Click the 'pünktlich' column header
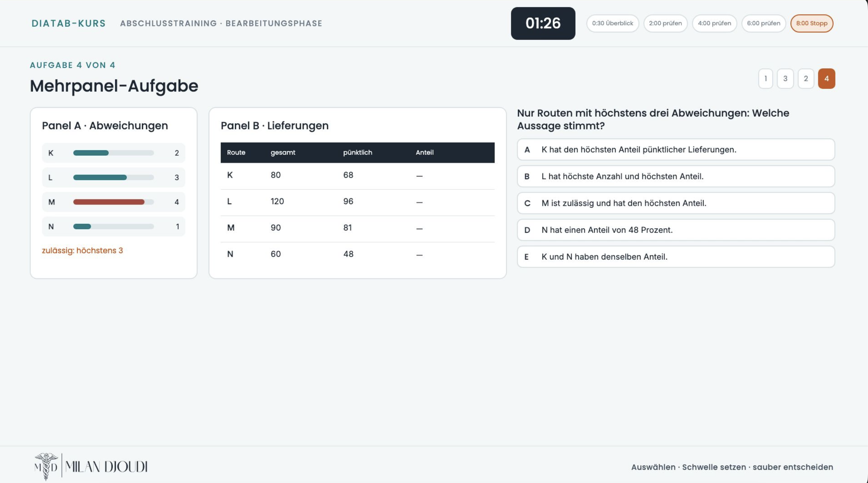868x483 pixels. point(357,152)
